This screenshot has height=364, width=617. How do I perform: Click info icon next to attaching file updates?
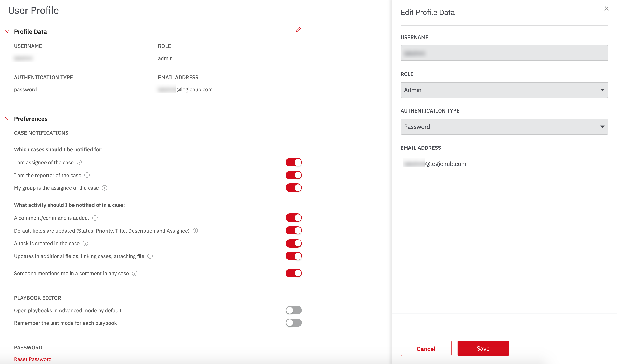pyautogui.click(x=150, y=256)
